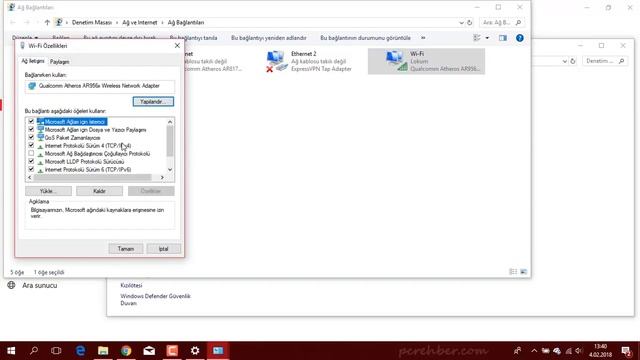Click scroll right arrow of items list
The height and width of the screenshot is (360, 640).
pos(162,178)
